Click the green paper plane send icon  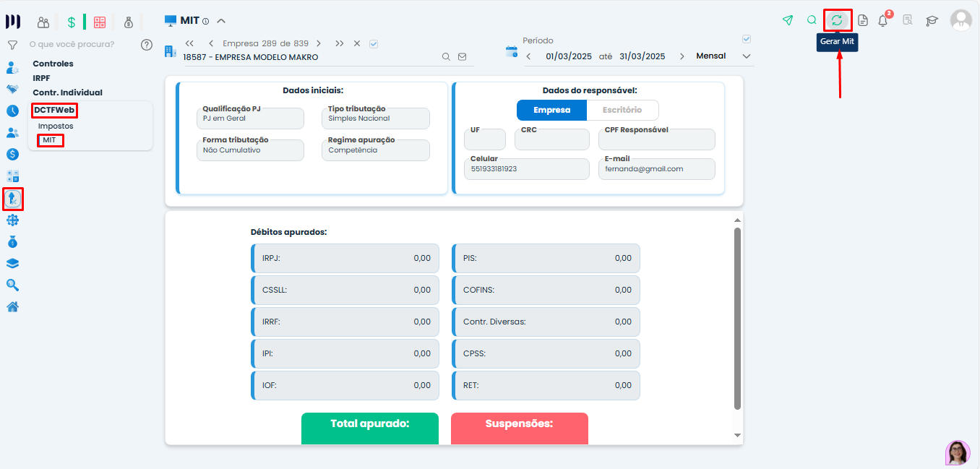[788, 20]
